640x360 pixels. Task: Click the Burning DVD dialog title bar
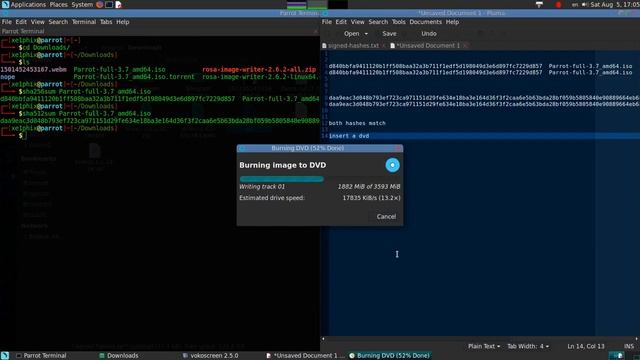(x=320, y=148)
